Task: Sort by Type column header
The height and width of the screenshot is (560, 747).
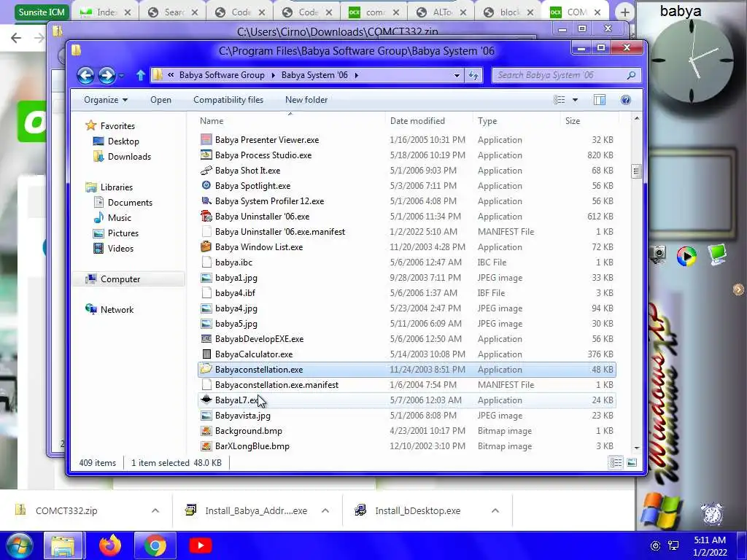Action: pyautogui.click(x=487, y=121)
